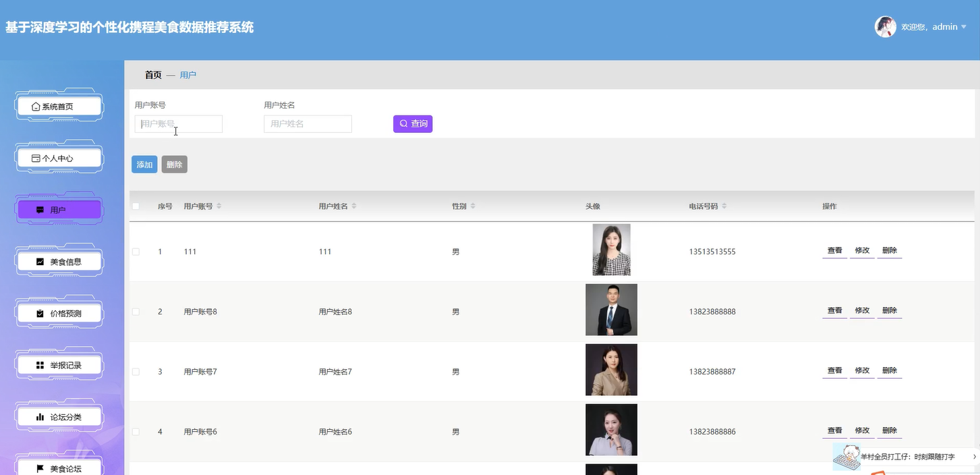Open the 价格预测 sidebar item
The height and width of the screenshot is (475, 980).
click(x=59, y=314)
